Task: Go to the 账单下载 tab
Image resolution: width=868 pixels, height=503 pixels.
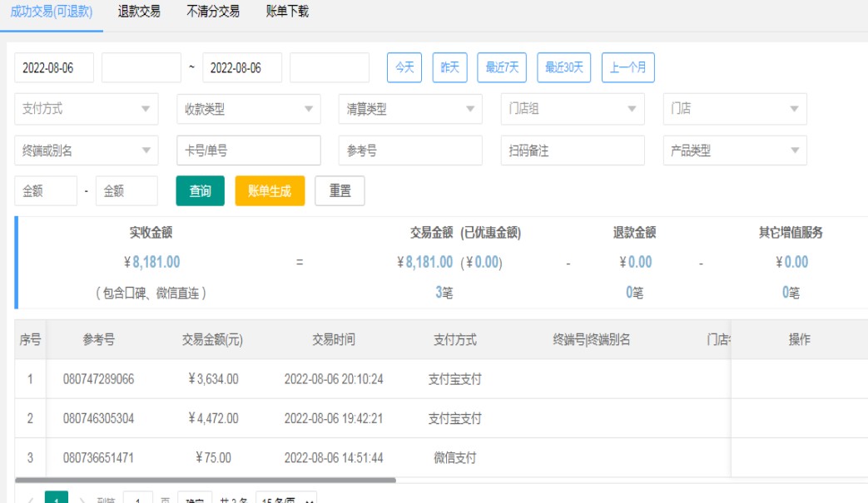Action: (x=287, y=12)
